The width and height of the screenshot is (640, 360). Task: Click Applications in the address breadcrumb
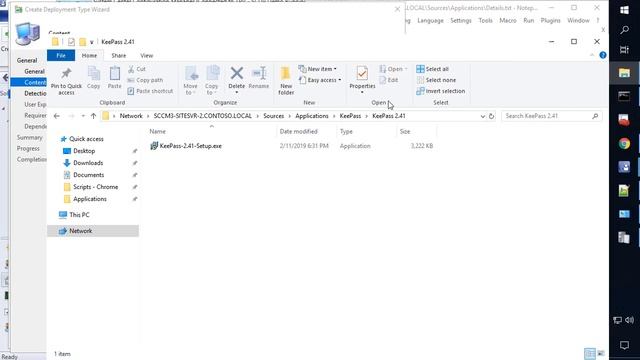[312, 116]
